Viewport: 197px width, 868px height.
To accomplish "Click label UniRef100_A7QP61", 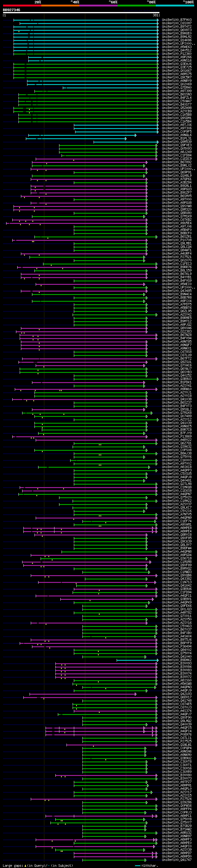I will point(177,179).
